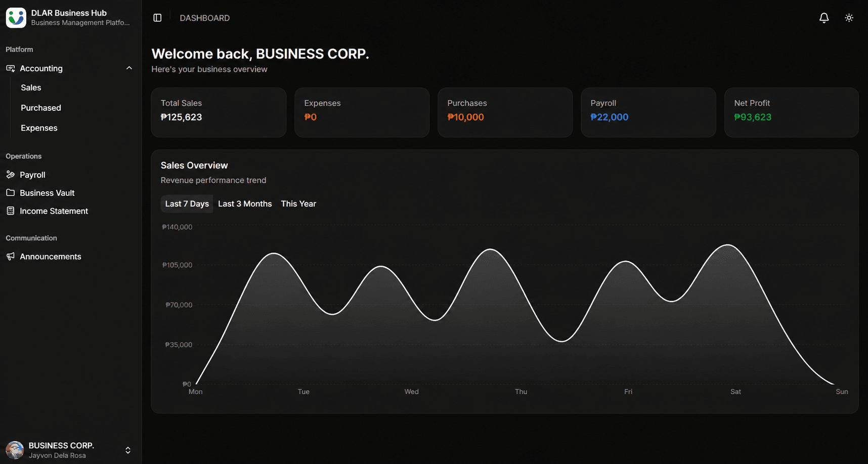Open the Announcements link

[51, 257]
